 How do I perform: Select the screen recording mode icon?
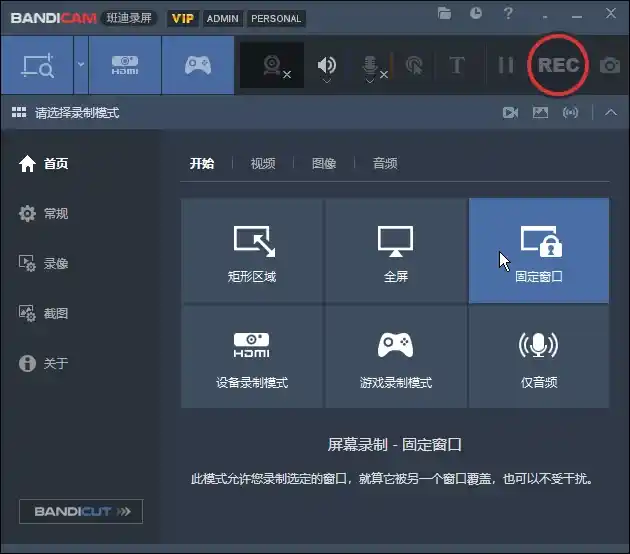click(x=37, y=65)
